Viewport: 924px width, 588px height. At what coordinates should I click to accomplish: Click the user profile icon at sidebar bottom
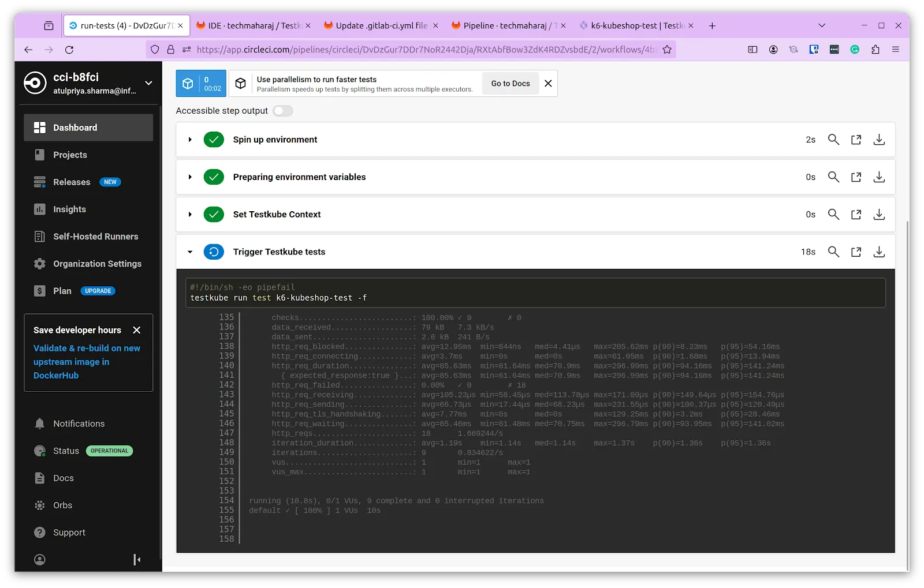[40, 560]
